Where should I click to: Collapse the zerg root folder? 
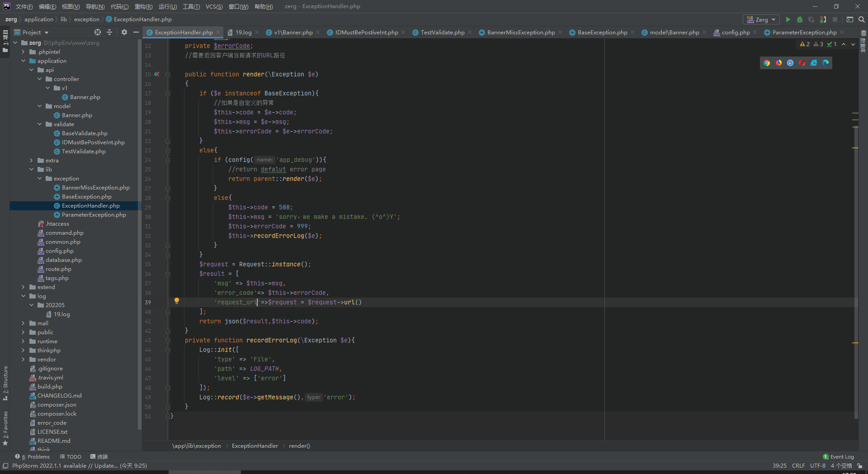15,43
